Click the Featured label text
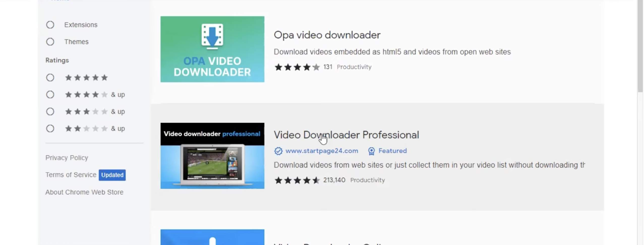This screenshot has height=245, width=644. 393,151
